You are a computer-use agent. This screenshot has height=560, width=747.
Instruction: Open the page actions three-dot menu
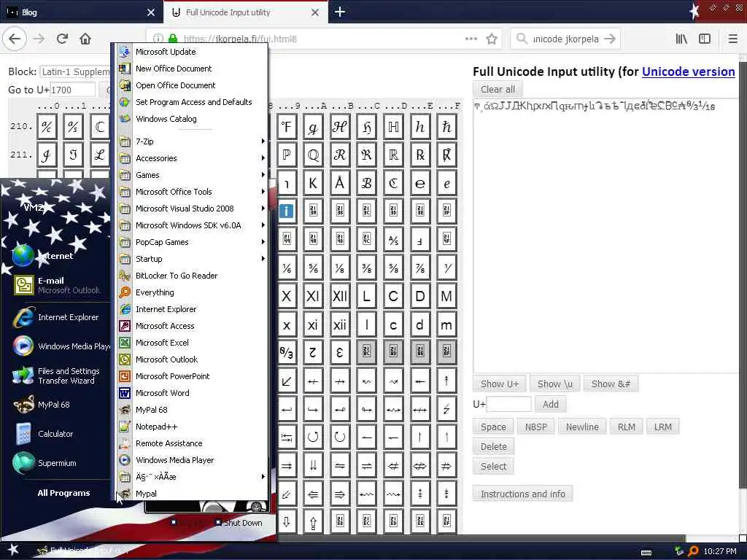click(x=471, y=39)
